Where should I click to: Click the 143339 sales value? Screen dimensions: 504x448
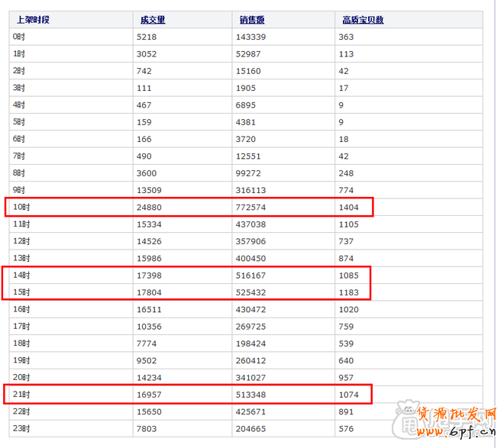pyautogui.click(x=251, y=37)
